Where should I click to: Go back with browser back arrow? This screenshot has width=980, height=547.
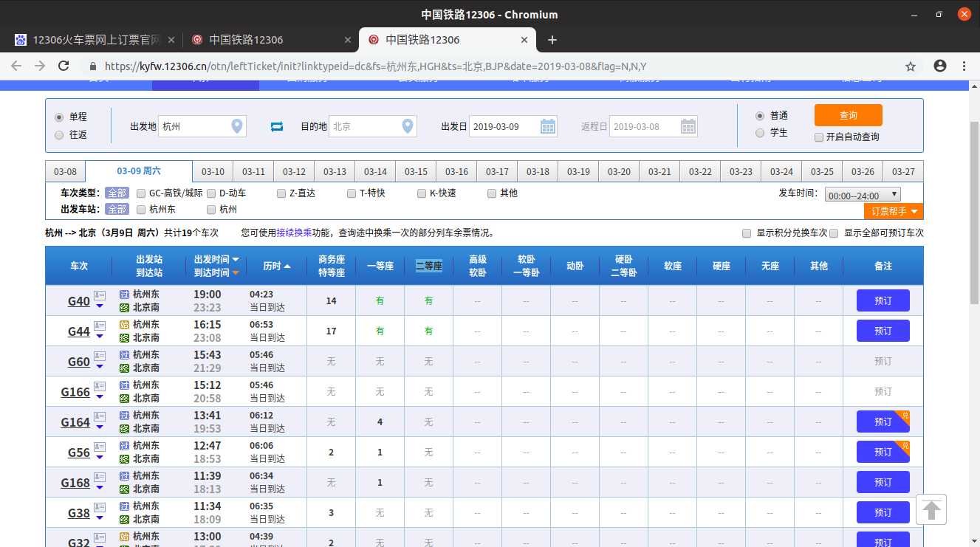point(16,66)
